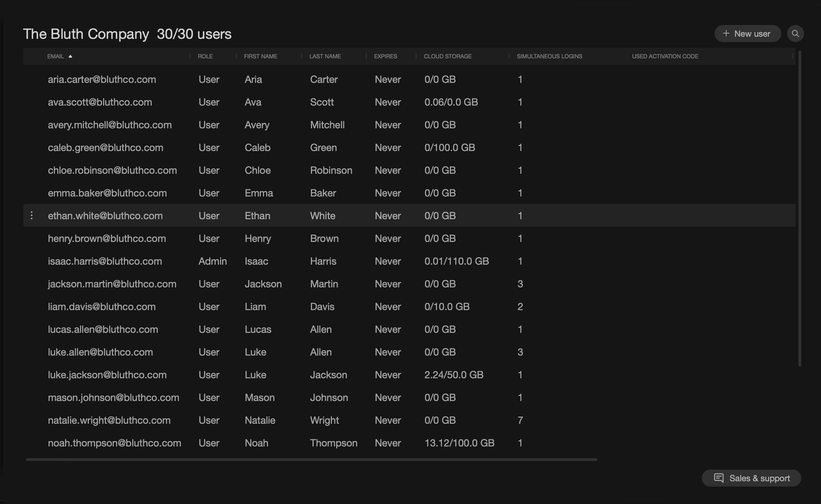This screenshot has width=821, height=504.
Task: Click the 0.06/0.0 GB storage value
Action: pyautogui.click(x=451, y=102)
